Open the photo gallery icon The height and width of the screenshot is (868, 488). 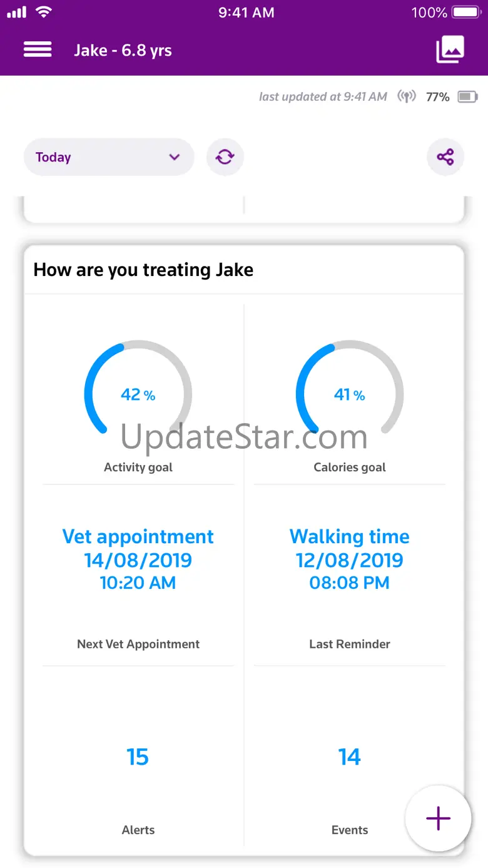point(450,50)
